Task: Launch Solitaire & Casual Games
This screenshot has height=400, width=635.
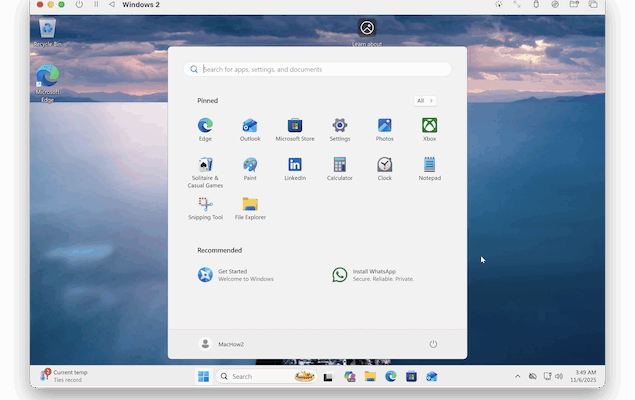Action: click(x=205, y=172)
